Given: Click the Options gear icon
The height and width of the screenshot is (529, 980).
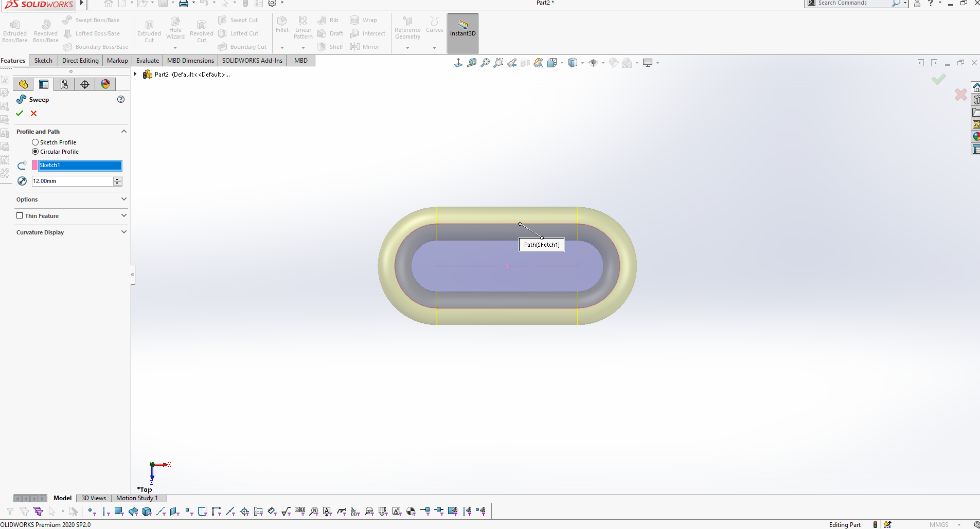Looking at the screenshot, I should pyautogui.click(x=272, y=4).
